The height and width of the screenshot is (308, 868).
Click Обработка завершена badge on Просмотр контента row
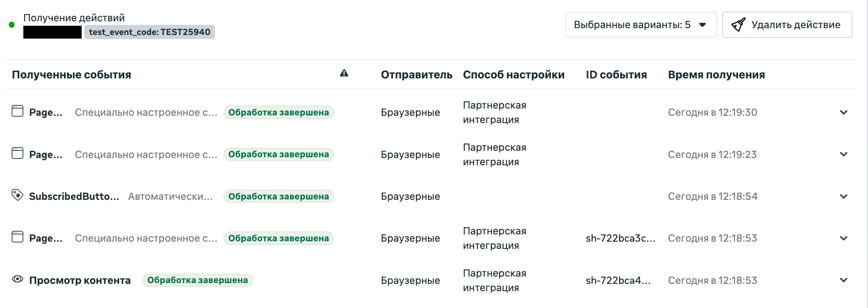(x=197, y=280)
